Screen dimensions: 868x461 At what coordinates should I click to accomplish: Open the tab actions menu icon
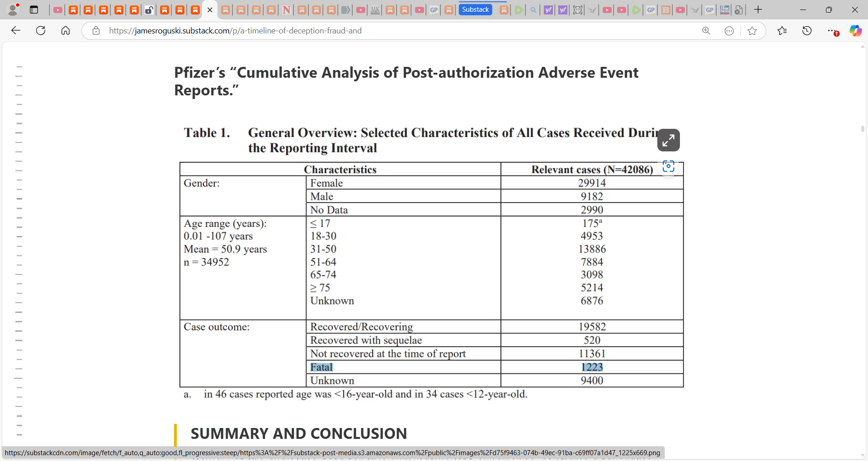click(34, 9)
